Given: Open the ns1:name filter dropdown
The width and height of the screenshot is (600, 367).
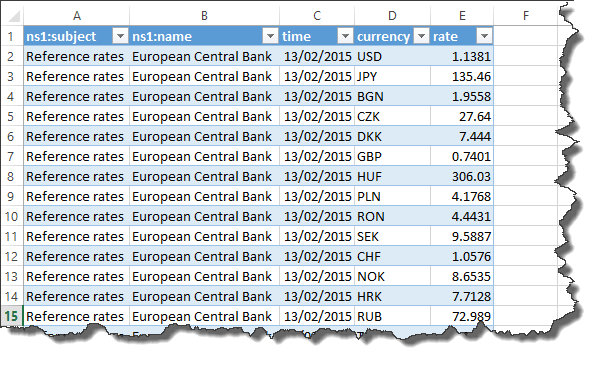Looking at the screenshot, I should 270,36.
